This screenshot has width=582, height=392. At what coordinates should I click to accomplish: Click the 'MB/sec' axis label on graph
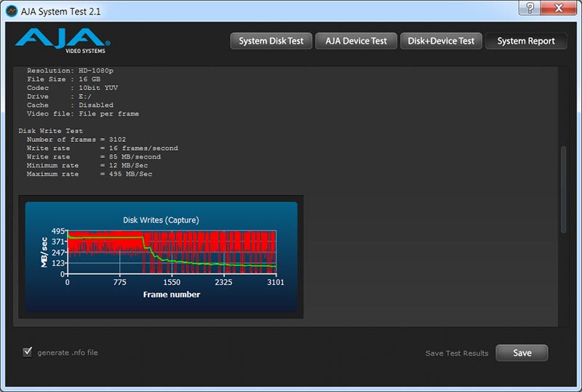click(44, 252)
